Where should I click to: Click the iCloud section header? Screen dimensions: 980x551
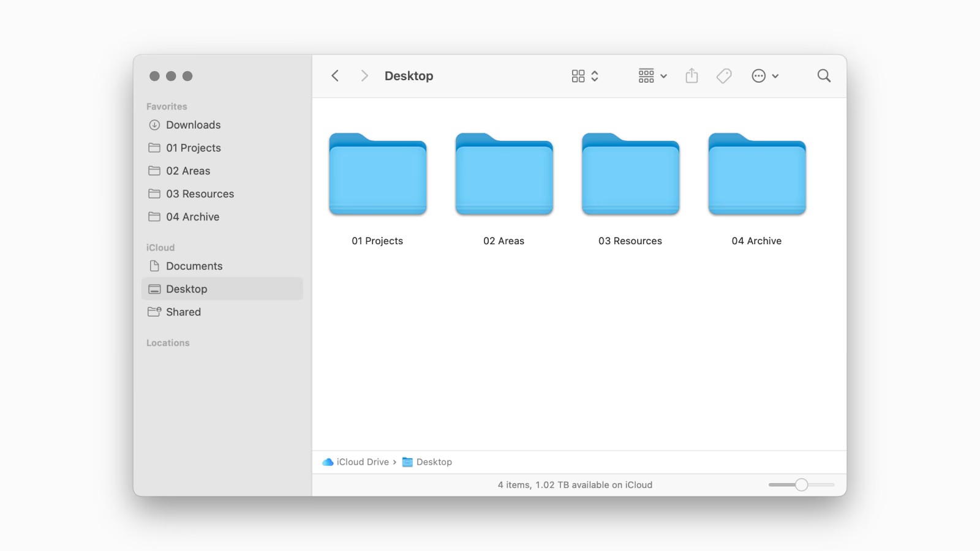pos(160,247)
